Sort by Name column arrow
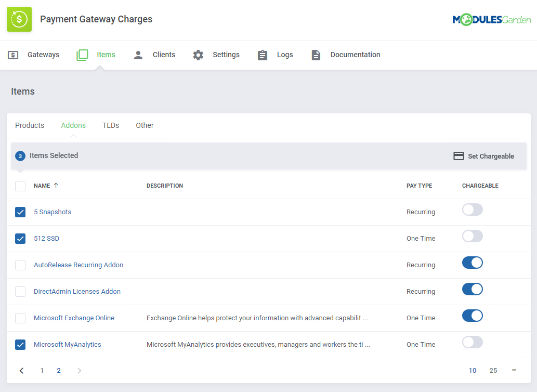This screenshot has height=392, width=537. click(x=56, y=186)
